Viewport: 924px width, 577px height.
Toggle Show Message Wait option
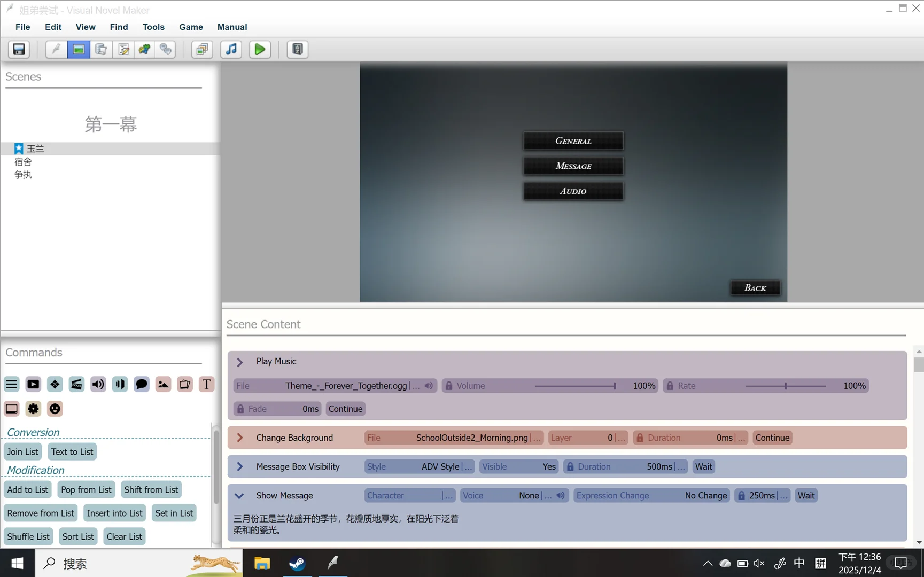pyautogui.click(x=806, y=495)
